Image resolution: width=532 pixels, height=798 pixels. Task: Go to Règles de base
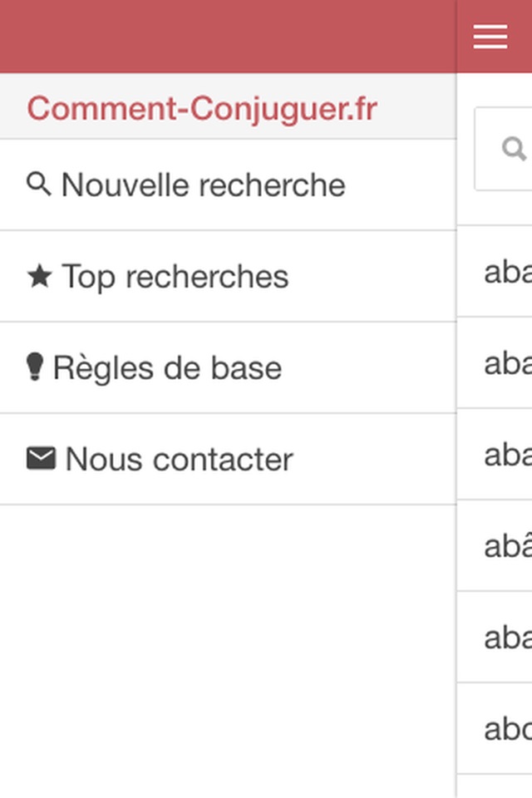pos(228,368)
